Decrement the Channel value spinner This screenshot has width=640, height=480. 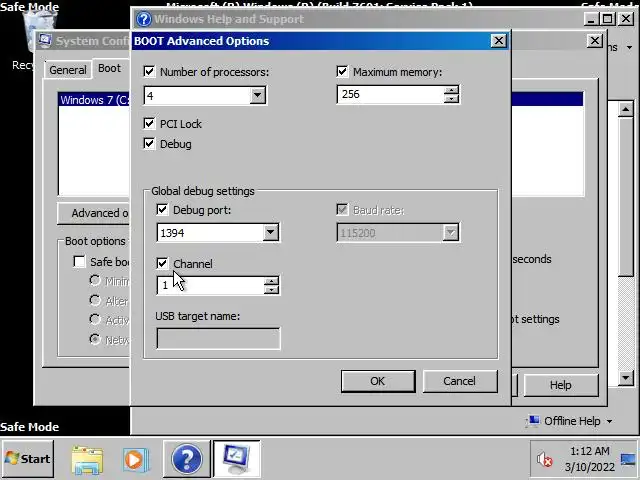tap(271, 290)
